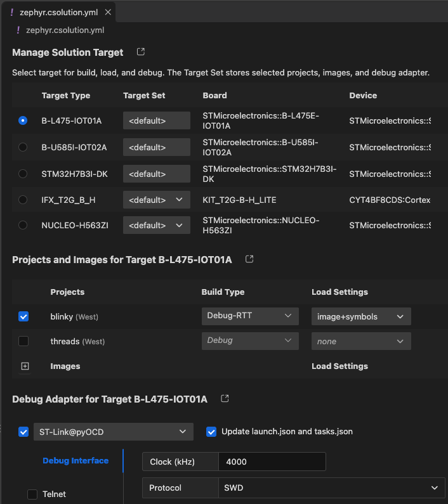The width and height of the screenshot is (448, 504).
Task: Click Target Set <default> for B-L475-IOT01A
Action: click(x=156, y=120)
